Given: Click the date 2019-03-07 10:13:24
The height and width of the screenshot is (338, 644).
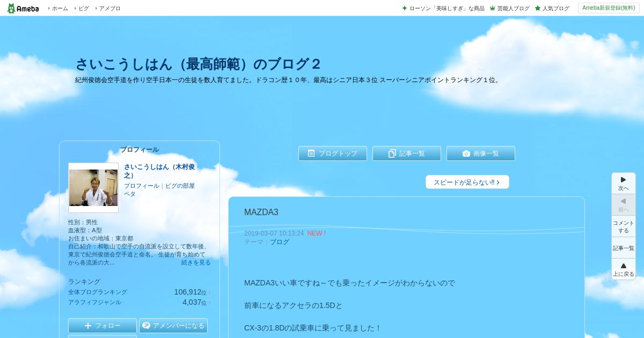Looking at the screenshot, I should pyautogui.click(x=274, y=233).
